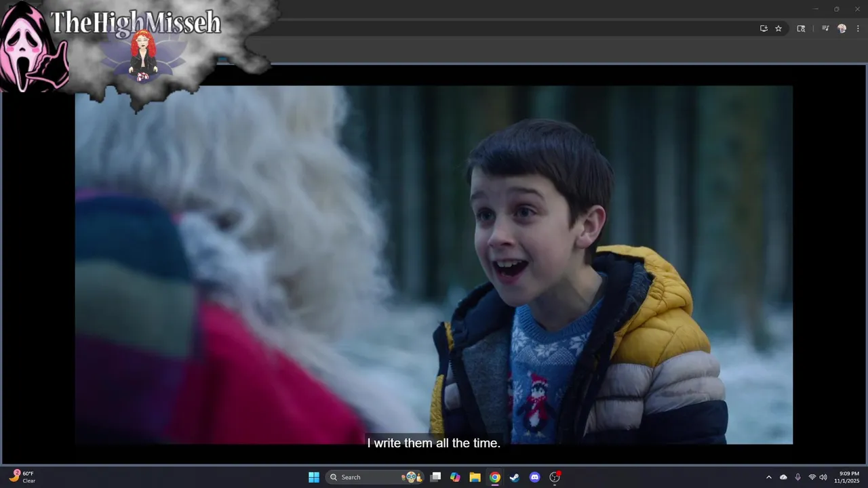Open File Explorer from the taskbar
868x488 pixels.
point(475,477)
